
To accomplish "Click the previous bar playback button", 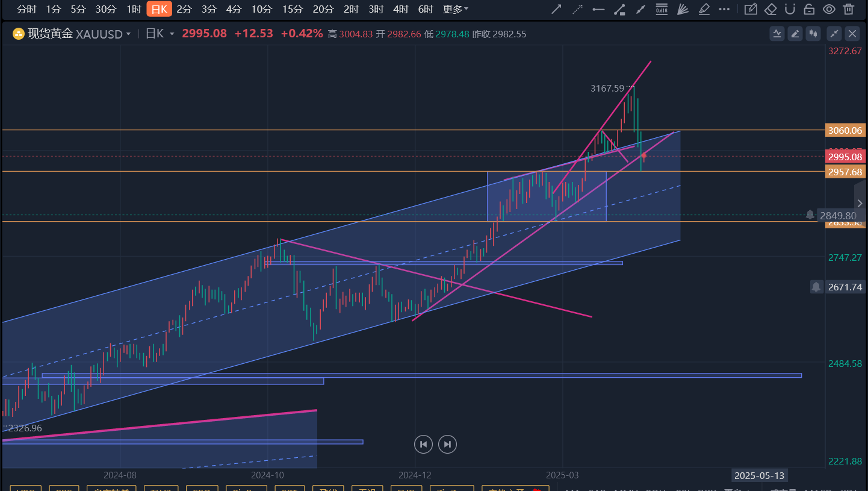I will pos(423,445).
